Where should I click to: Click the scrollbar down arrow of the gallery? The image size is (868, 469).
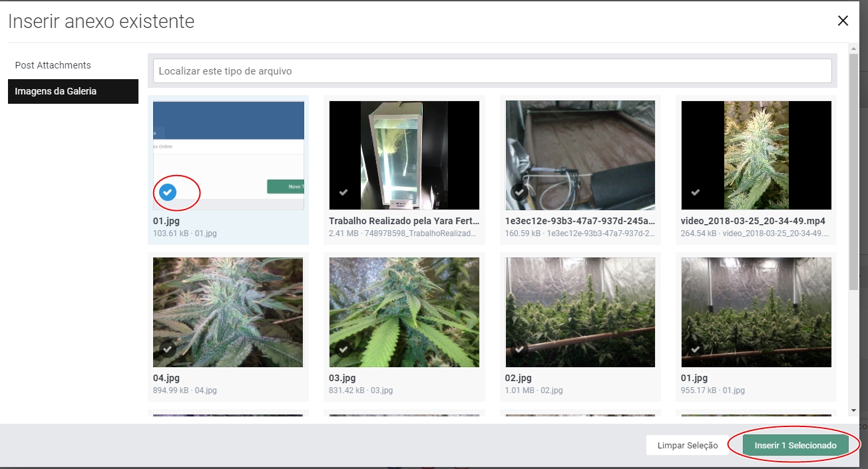(853, 410)
